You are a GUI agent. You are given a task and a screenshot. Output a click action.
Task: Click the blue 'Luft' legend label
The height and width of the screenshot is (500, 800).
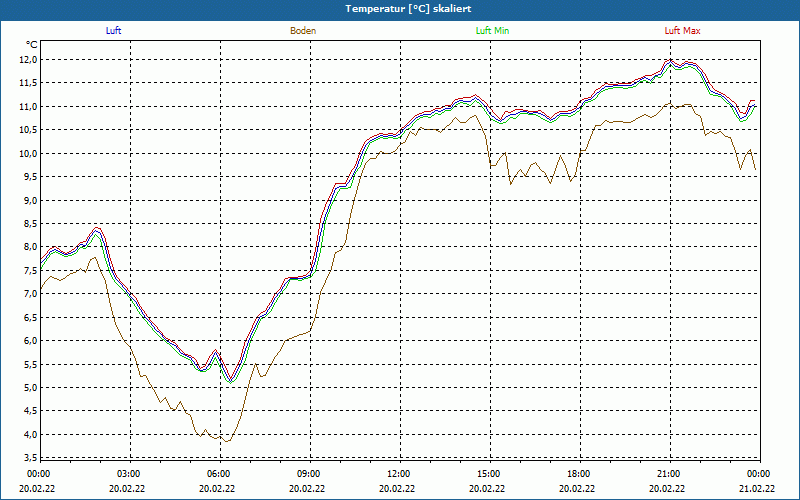[113, 31]
